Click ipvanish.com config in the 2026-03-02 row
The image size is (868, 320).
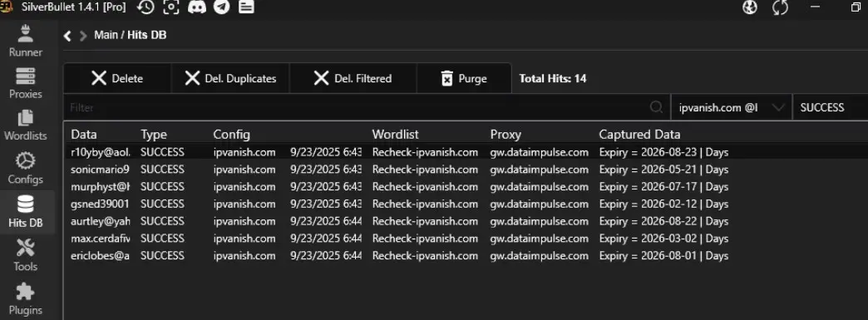coord(244,239)
